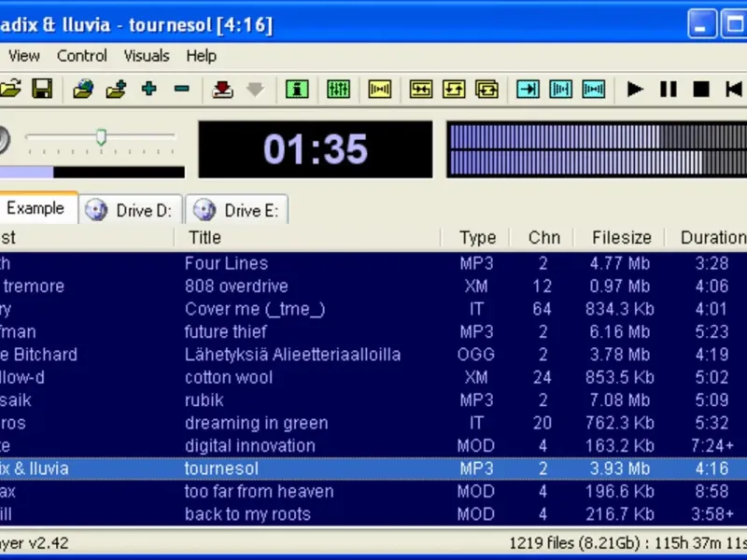Sort the list by Filesize column header

pos(620,238)
